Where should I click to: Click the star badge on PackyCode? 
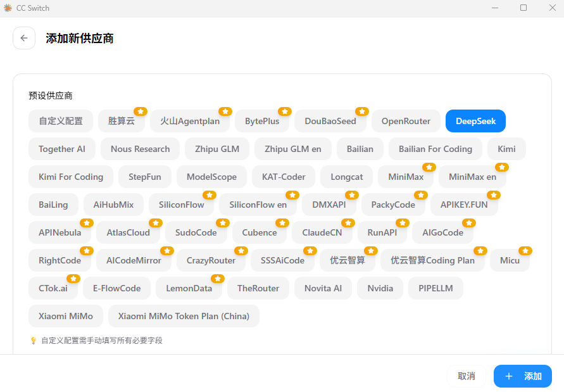(x=420, y=195)
